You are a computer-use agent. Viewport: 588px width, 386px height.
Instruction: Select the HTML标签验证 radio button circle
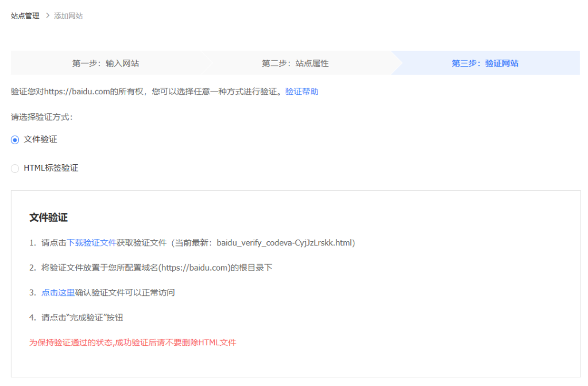pyautogui.click(x=15, y=168)
